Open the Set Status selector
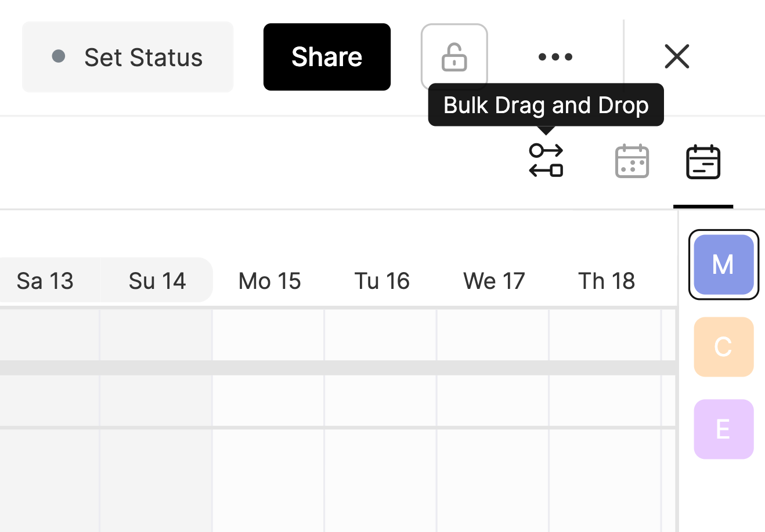 [128, 57]
